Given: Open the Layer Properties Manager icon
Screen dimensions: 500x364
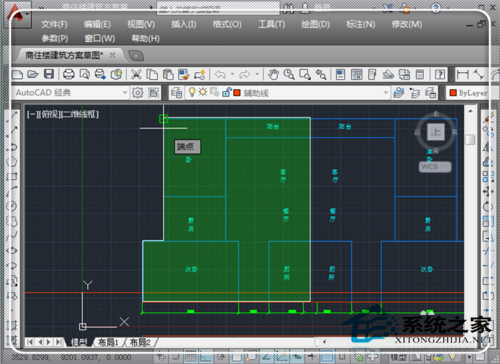Looking at the screenshot, I should [x=176, y=93].
